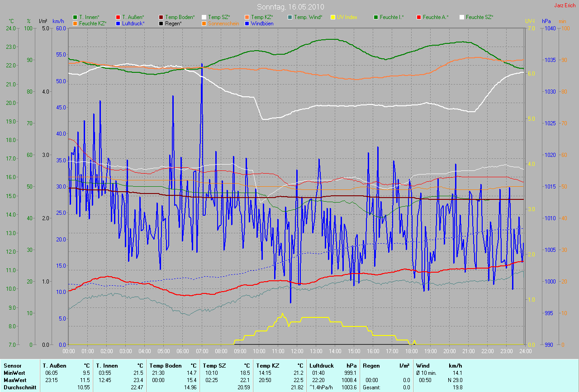
Task: Click the 12:00 time-axis label
Action: (x=297, y=351)
